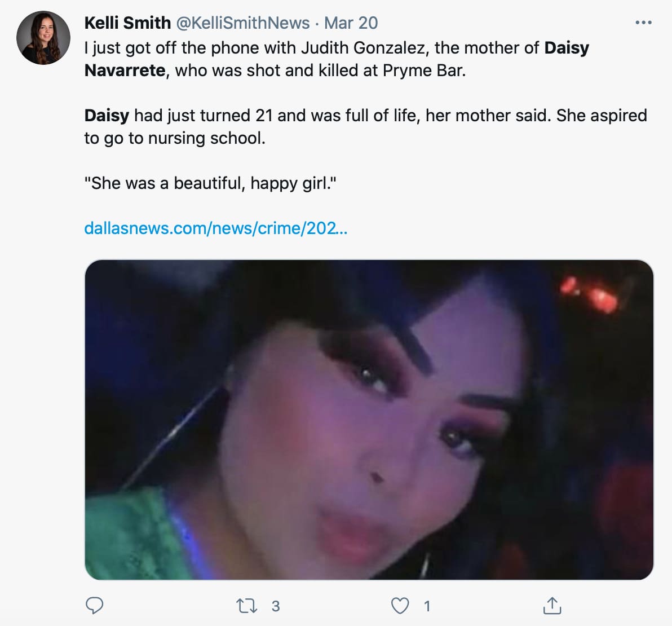672x626 pixels.
Task: Click the bold Daisy name ending line one
Action: click(567, 48)
